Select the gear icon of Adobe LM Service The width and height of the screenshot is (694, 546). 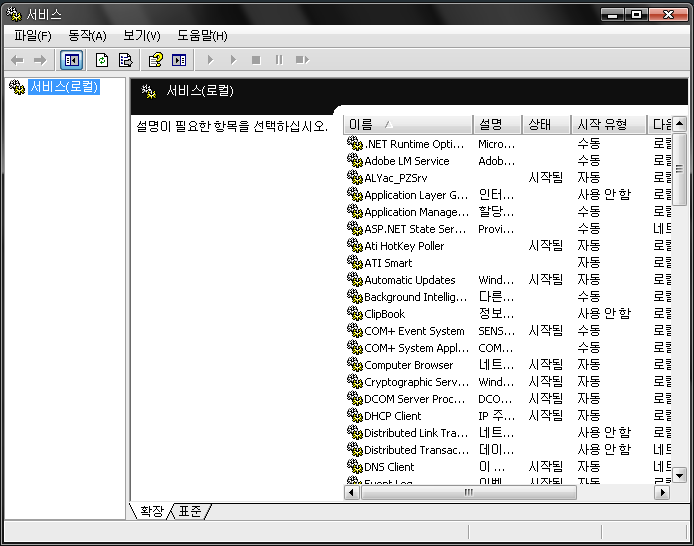click(x=355, y=160)
